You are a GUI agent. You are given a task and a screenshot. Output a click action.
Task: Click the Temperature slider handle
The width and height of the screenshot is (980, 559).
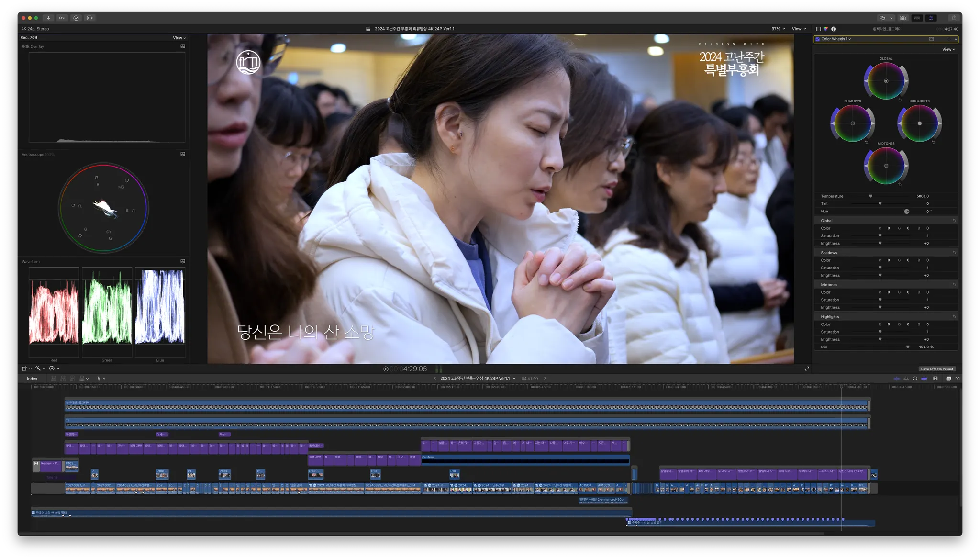(x=870, y=196)
